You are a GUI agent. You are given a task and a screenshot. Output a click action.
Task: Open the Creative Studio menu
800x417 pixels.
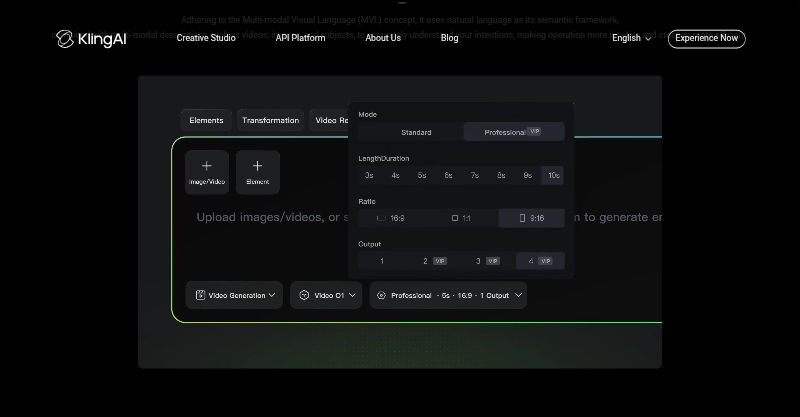pyautogui.click(x=206, y=38)
